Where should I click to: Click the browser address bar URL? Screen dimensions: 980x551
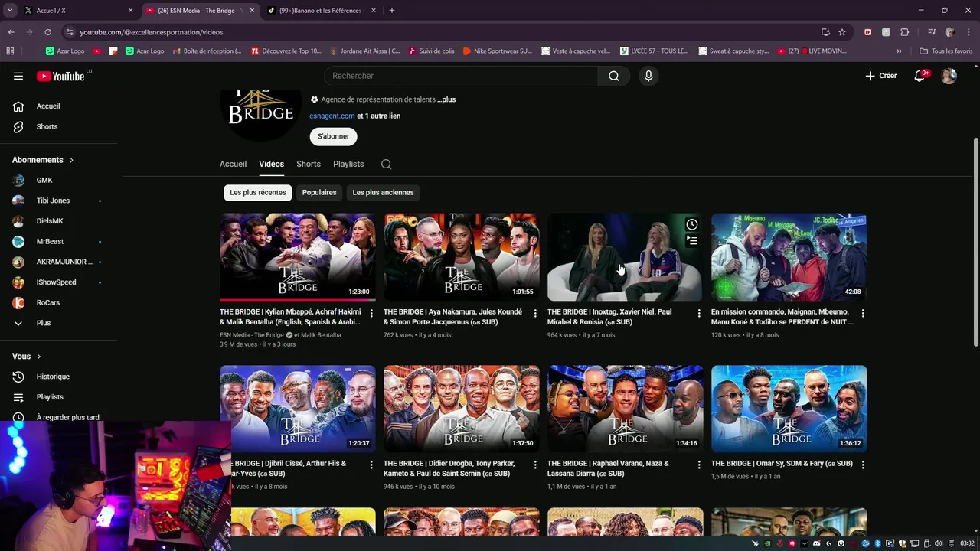point(151,32)
